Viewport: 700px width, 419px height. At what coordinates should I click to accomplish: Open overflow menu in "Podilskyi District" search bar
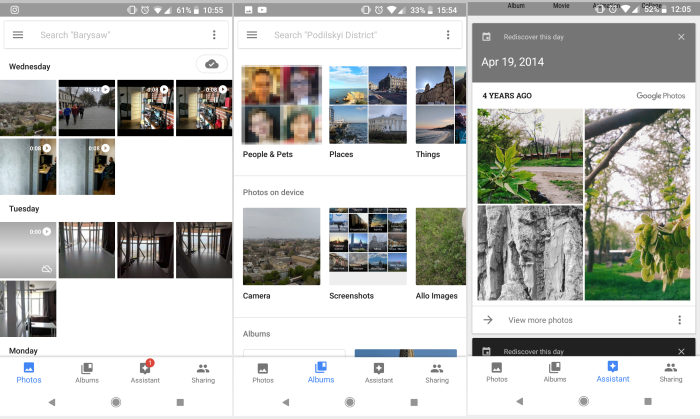pyautogui.click(x=448, y=35)
